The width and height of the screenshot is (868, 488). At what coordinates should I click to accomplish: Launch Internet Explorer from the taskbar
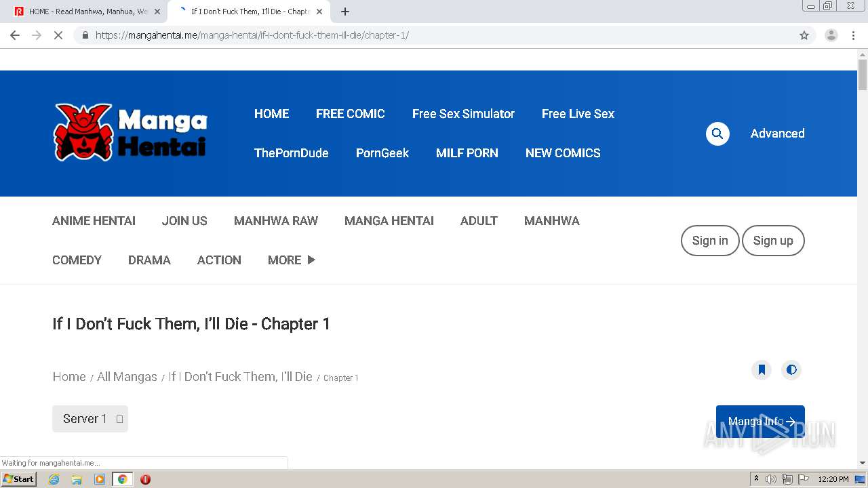pyautogui.click(x=54, y=479)
